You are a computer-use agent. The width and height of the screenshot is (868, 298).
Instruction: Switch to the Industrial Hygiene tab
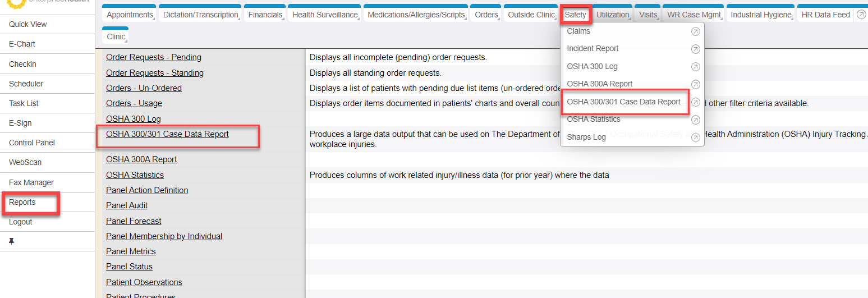(x=760, y=15)
